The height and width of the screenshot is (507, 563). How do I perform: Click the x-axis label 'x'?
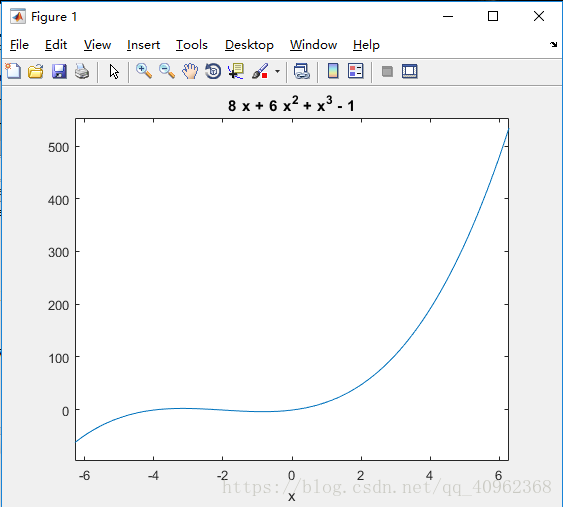coord(292,497)
